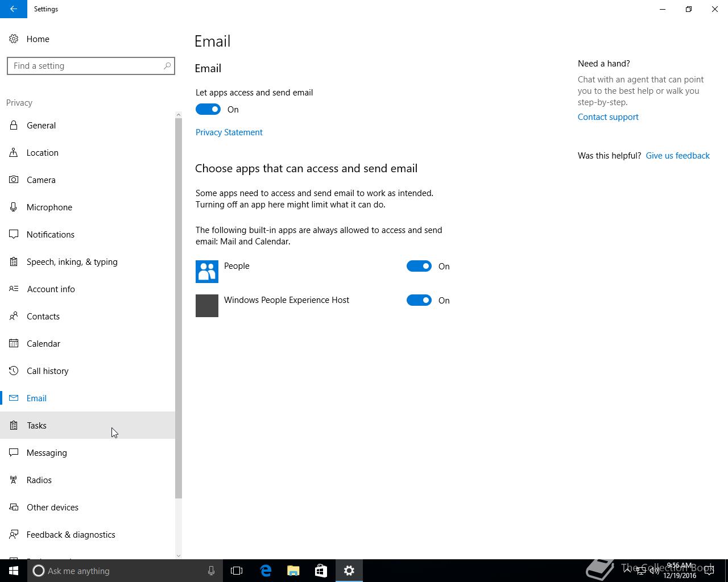Click the taskbar clock and date
Image resolution: width=728 pixels, height=582 pixels.
[x=680, y=571]
